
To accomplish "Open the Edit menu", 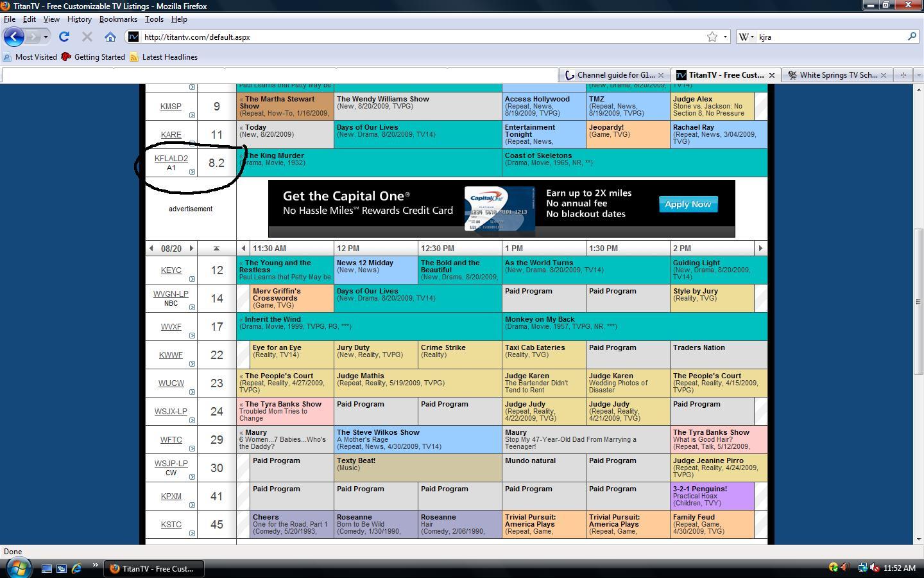I will (x=30, y=19).
